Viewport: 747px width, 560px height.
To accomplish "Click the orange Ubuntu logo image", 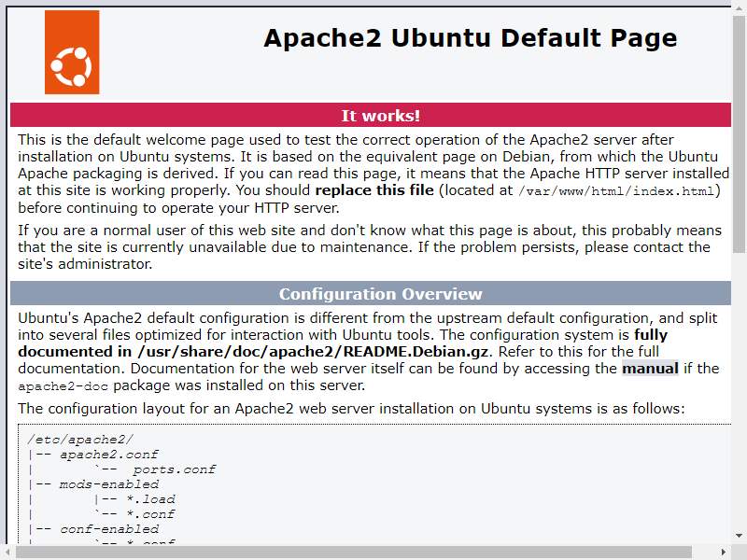I will [72, 52].
